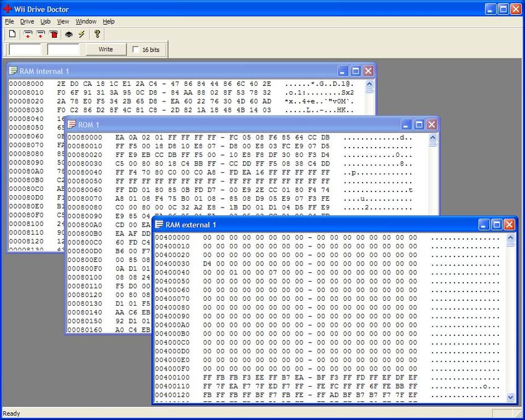Open the Drive menu
Viewport: 525px width, 420px height.
click(27, 22)
